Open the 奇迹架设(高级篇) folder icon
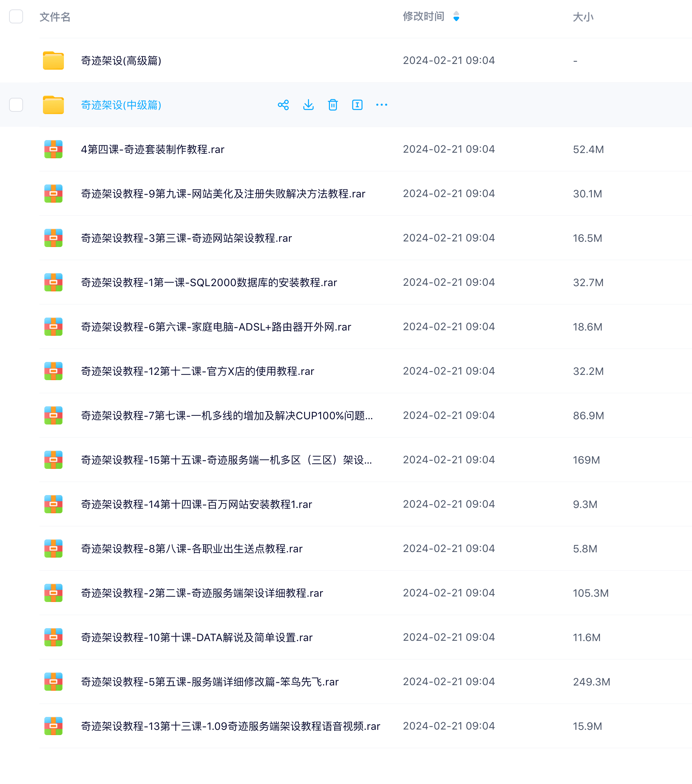 pyautogui.click(x=53, y=60)
